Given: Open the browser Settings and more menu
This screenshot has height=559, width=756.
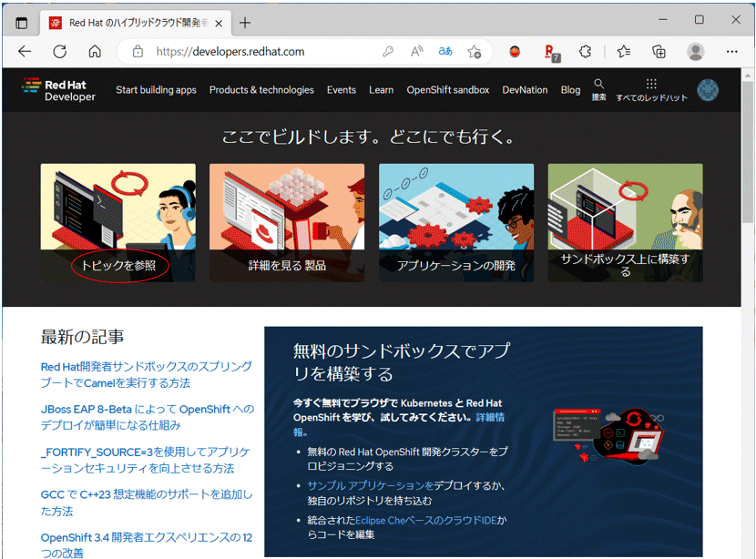Looking at the screenshot, I should point(732,52).
